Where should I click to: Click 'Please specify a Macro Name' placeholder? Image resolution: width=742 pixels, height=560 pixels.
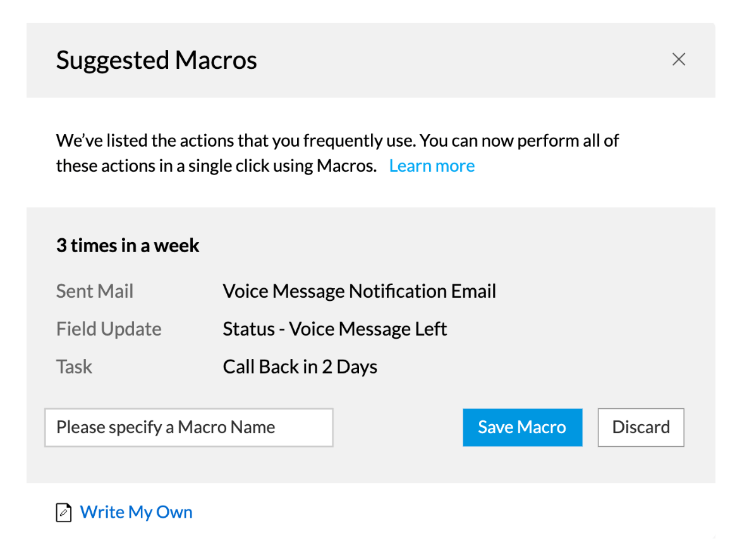166,427
